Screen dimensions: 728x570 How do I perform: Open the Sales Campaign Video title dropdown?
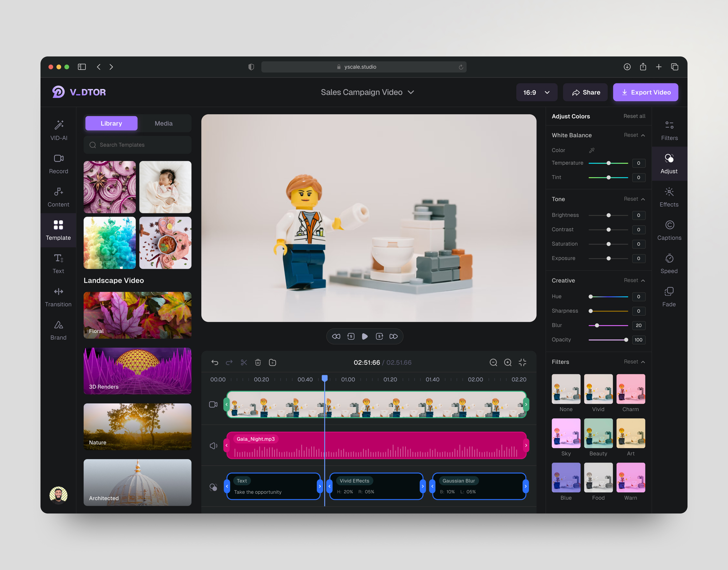point(411,92)
